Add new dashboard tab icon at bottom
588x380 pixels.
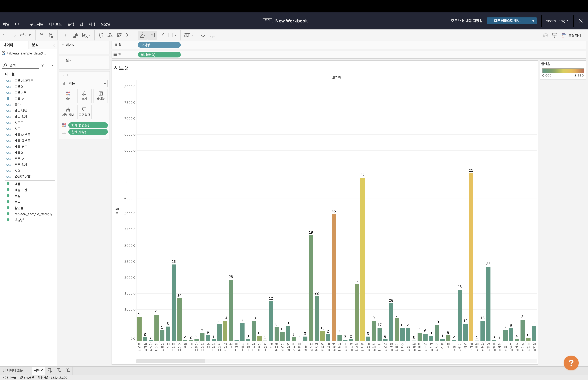point(59,370)
